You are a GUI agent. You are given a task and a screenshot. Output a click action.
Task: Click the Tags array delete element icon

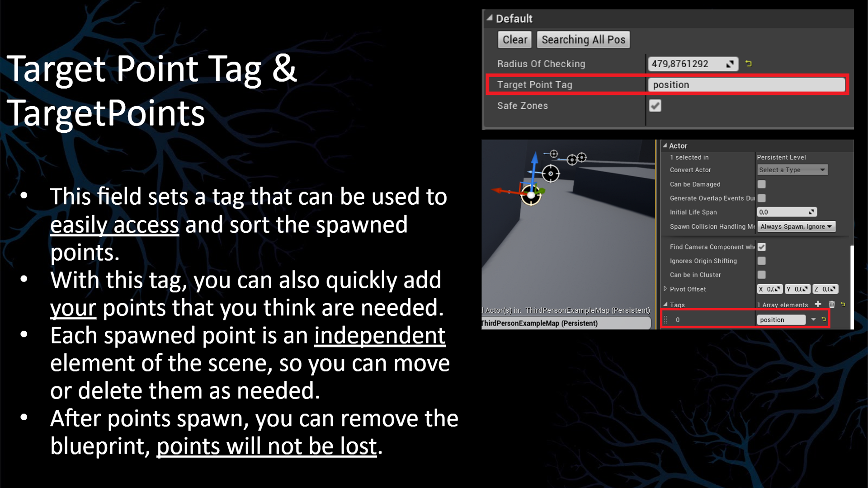833,305
